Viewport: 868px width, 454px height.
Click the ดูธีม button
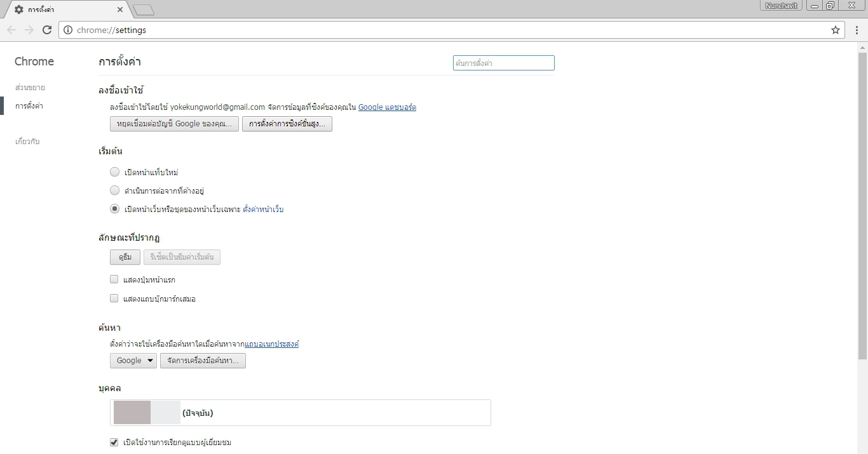(x=125, y=257)
